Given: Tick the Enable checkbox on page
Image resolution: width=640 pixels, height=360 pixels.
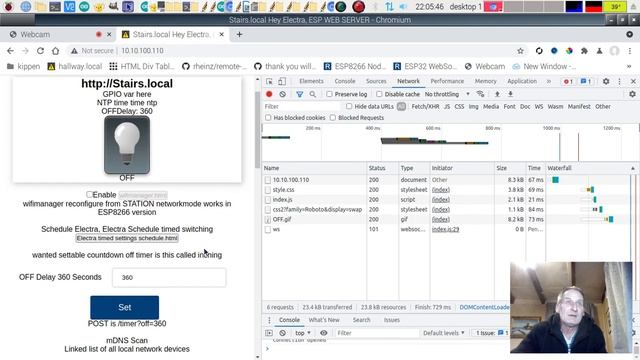Looking at the screenshot, I should [x=89, y=195].
